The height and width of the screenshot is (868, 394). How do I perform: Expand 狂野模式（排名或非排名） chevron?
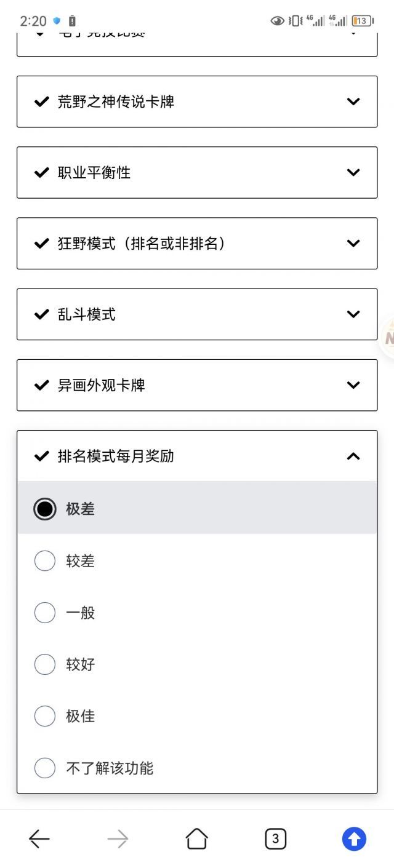353,243
